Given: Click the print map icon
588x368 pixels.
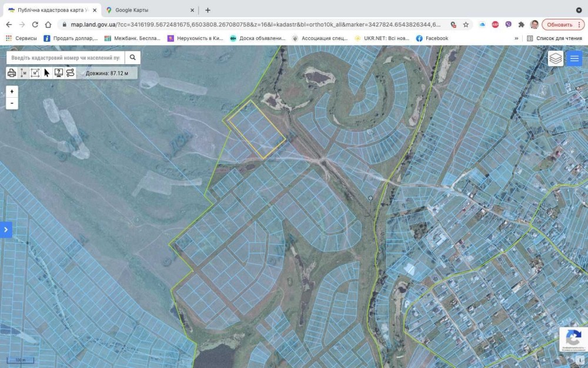Looking at the screenshot, I should pyautogui.click(x=12, y=73).
